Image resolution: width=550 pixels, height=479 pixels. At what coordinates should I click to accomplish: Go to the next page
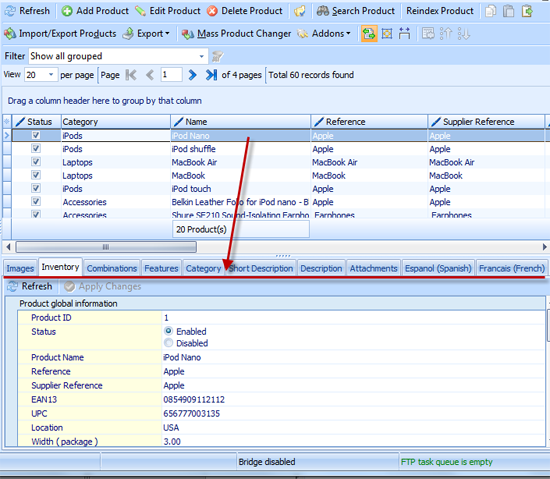pyautogui.click(x=192, y=75)
